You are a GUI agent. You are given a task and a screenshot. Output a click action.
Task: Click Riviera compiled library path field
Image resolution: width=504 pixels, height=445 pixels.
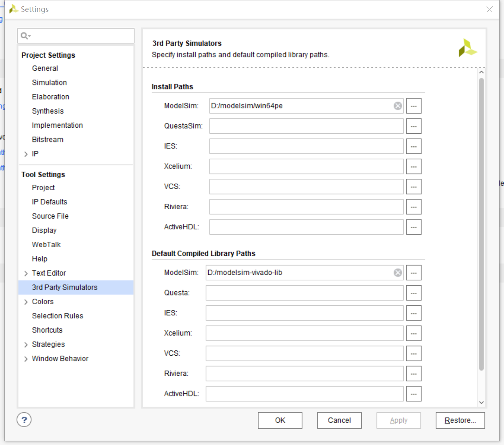[305, 374]
